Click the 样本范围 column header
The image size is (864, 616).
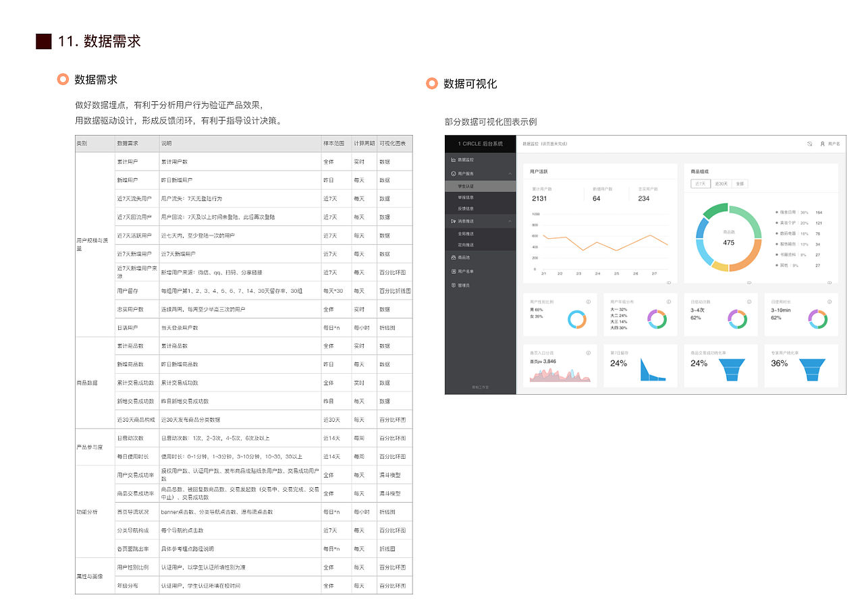pos(336,144)
